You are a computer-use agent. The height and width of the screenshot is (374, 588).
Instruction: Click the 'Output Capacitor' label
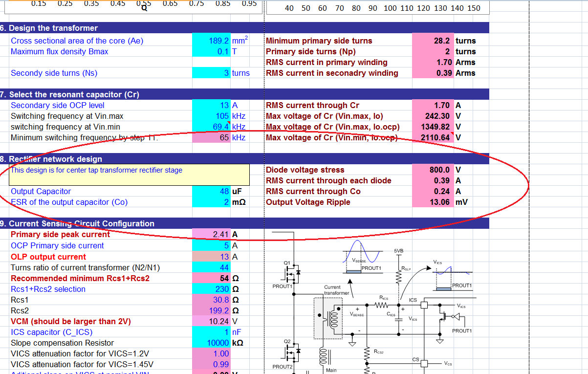(x=41, y=192)
